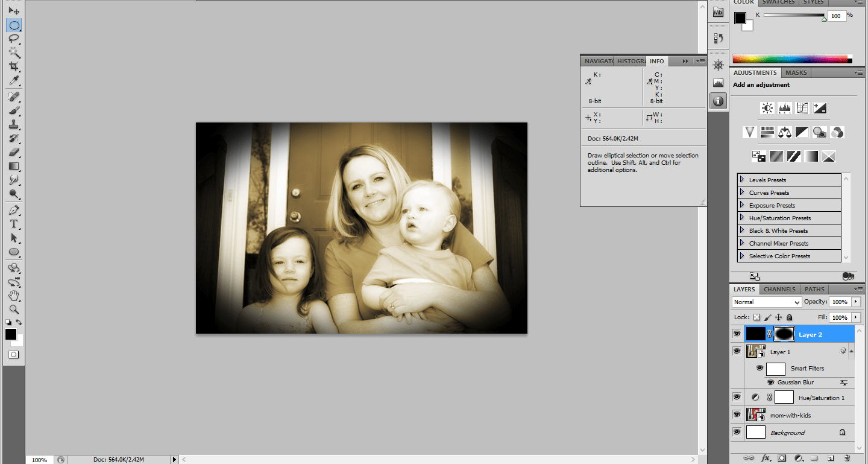Select the Crop tool
The width and height of the screenshot is (868, 464).
14,66
